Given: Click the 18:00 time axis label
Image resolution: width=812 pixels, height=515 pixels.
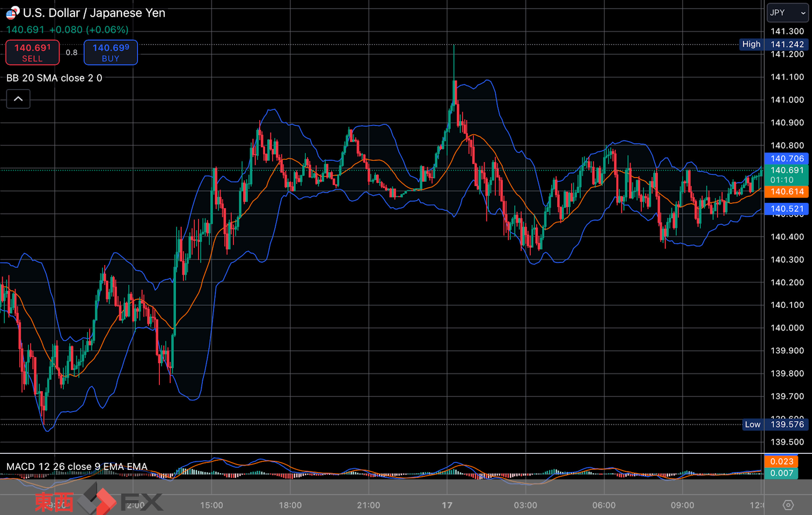Looking at the screenshot, I should click(290, 505).
